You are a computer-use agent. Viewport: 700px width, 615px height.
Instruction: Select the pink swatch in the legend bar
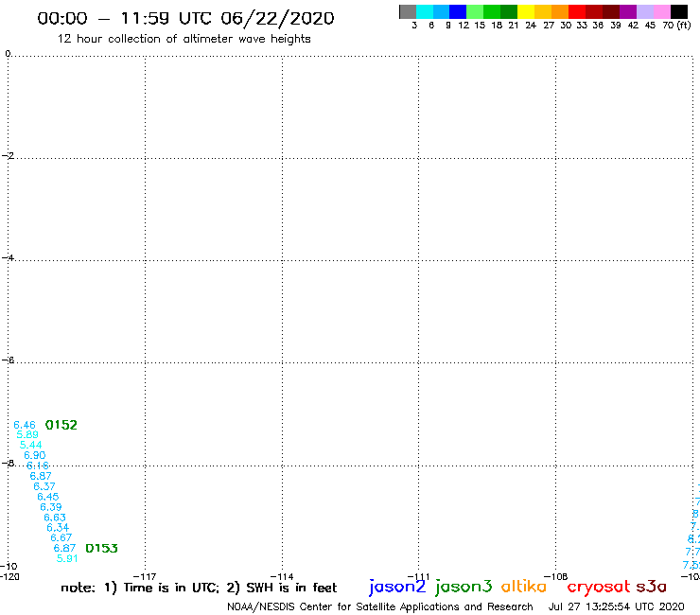tap(661, 11)
